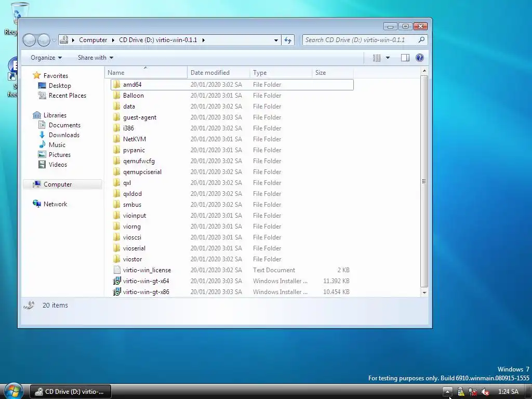Viewport: 532px width, 399px height.
Task: Select the qemufwcfg folder icon
Action: pos(117,161)
